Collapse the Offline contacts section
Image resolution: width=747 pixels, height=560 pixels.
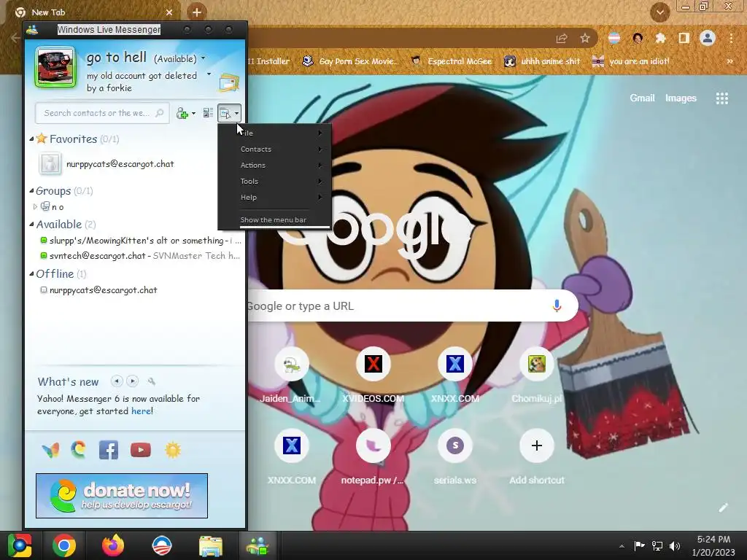click(31, 274)
